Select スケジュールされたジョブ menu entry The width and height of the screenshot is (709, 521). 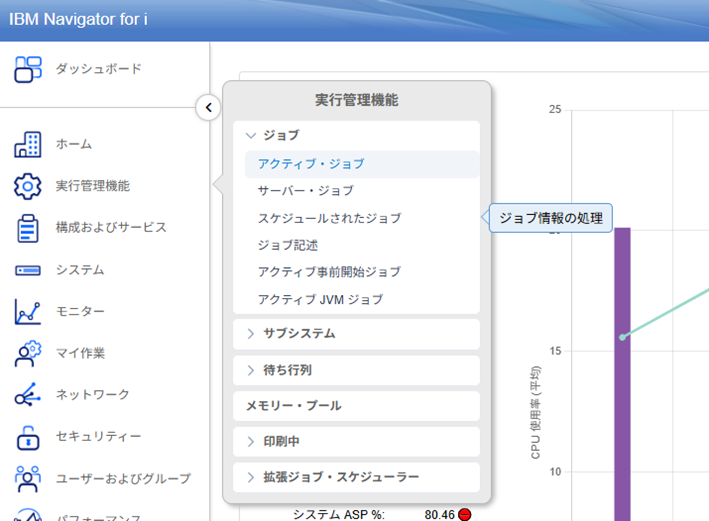pos(330,218)
